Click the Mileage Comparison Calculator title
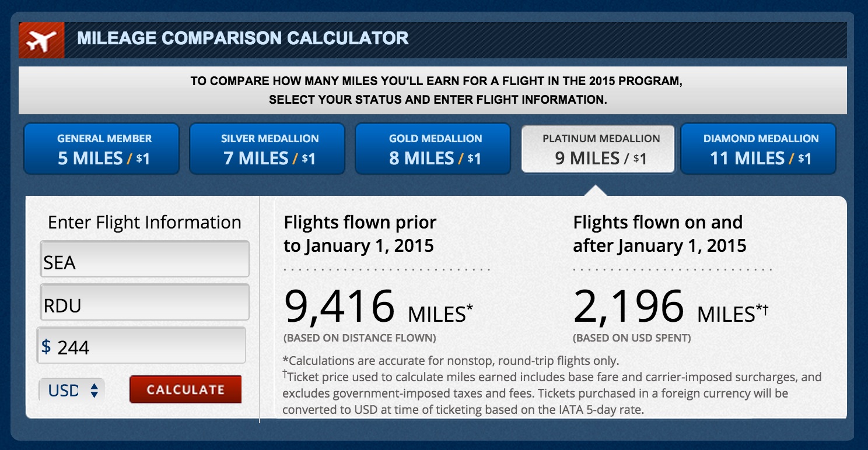 [243, 39]
